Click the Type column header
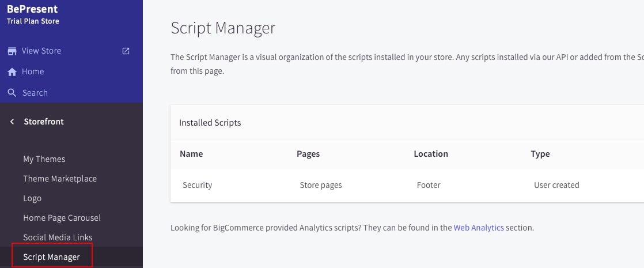 [540, 154]
